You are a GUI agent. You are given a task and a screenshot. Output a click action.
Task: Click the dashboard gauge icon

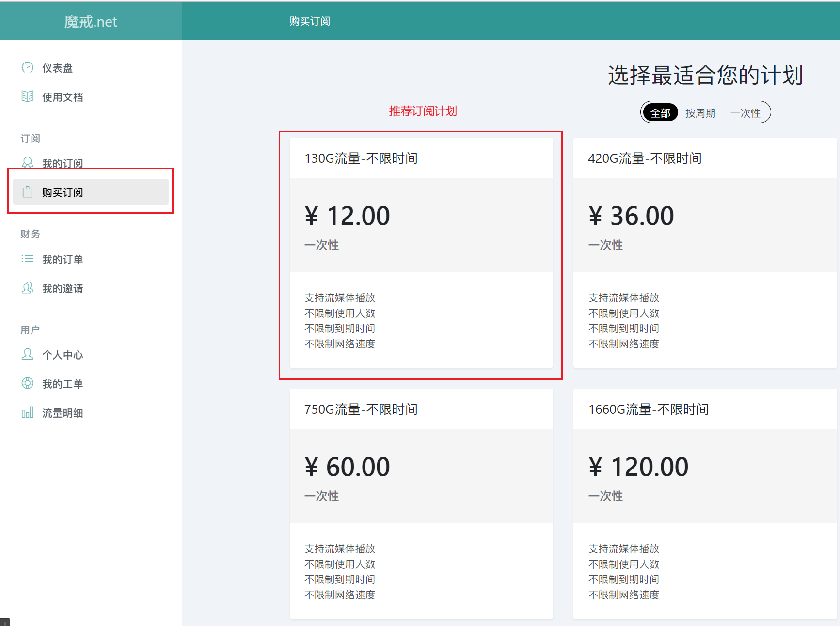pos(28,67)
